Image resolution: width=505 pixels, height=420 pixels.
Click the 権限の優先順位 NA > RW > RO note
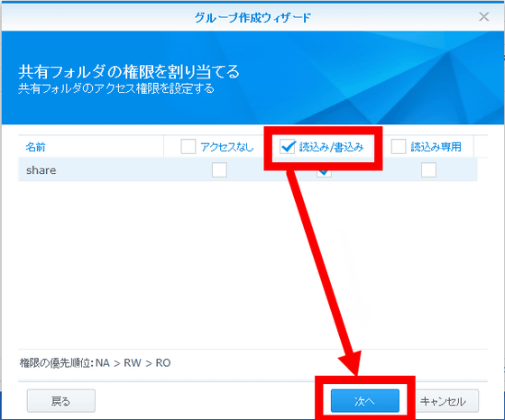click(x=95, y=363)
